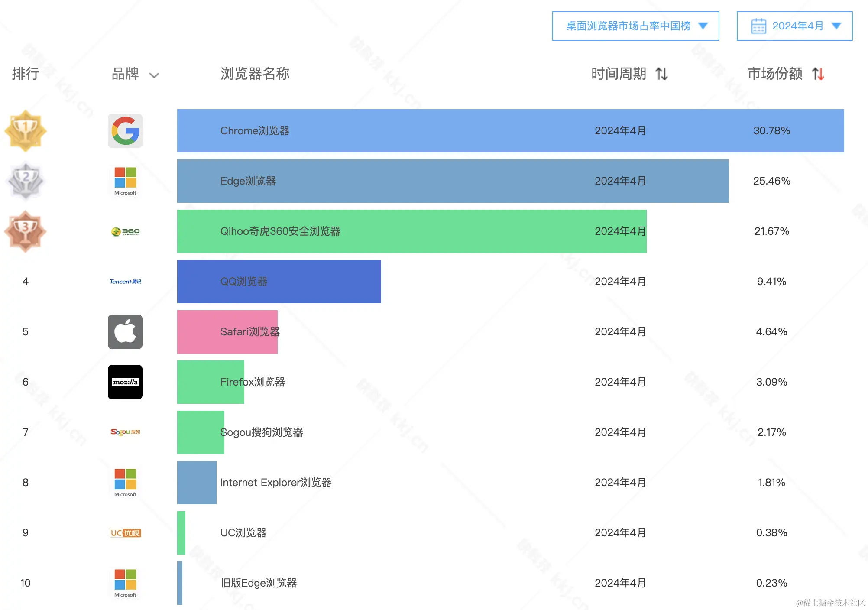The image size is (868, 610).
Task: Click the 浏览器名称 column header
Action: [255, 74]
